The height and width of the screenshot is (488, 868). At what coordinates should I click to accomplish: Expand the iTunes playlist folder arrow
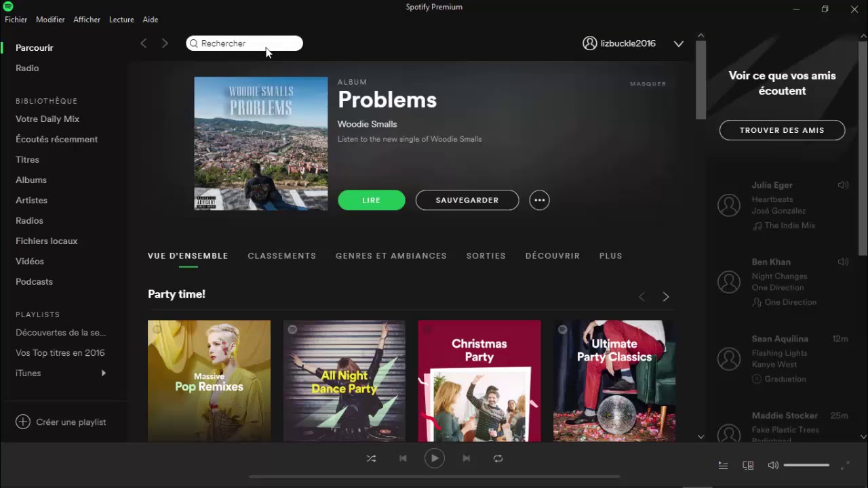pos(104,373)
